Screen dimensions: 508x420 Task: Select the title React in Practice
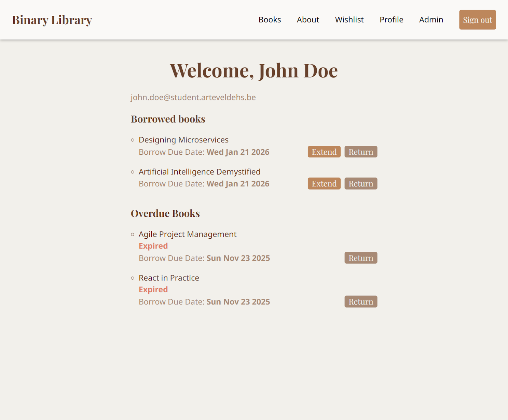coord(169,278)
